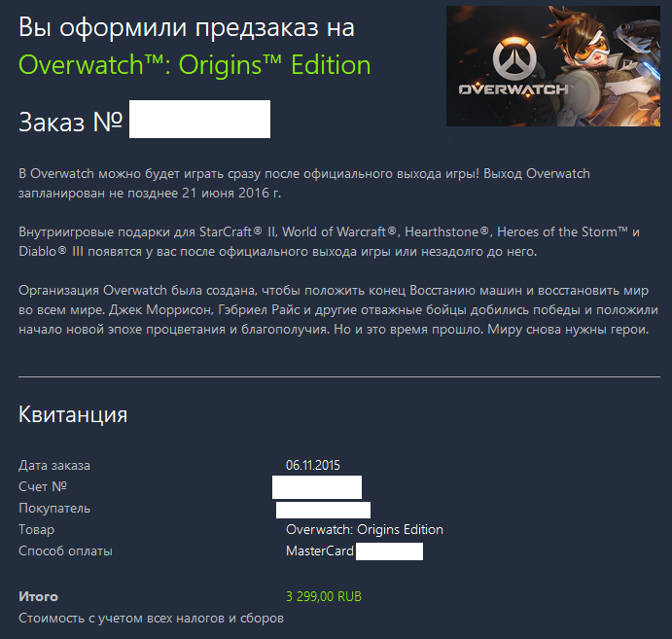Click 'Overwatch: Origins Edition' product value
This screenshot has height=639, width=672.
point(365,530)
